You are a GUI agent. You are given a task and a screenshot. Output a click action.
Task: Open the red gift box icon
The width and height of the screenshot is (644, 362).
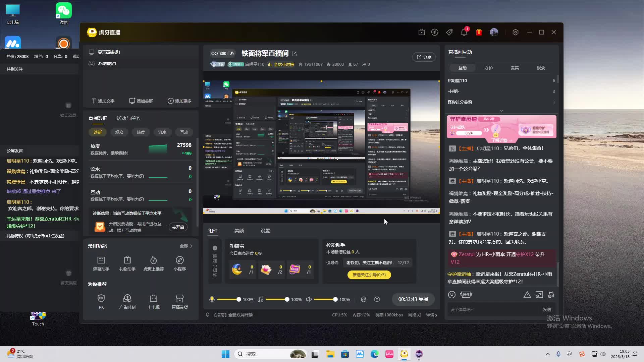pyautogui.click(x=479, y=32)
